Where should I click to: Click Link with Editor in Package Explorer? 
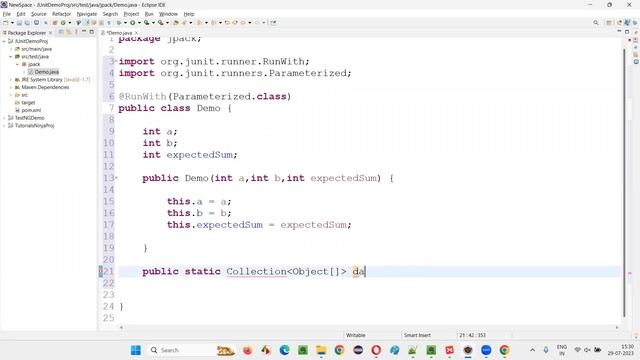pyautogui.click(x=69, y=32)
